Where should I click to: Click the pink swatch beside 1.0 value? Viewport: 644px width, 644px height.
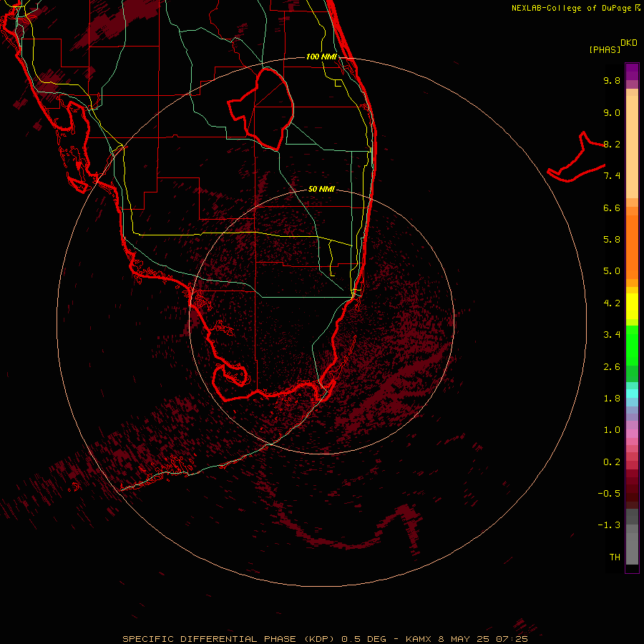632,434
